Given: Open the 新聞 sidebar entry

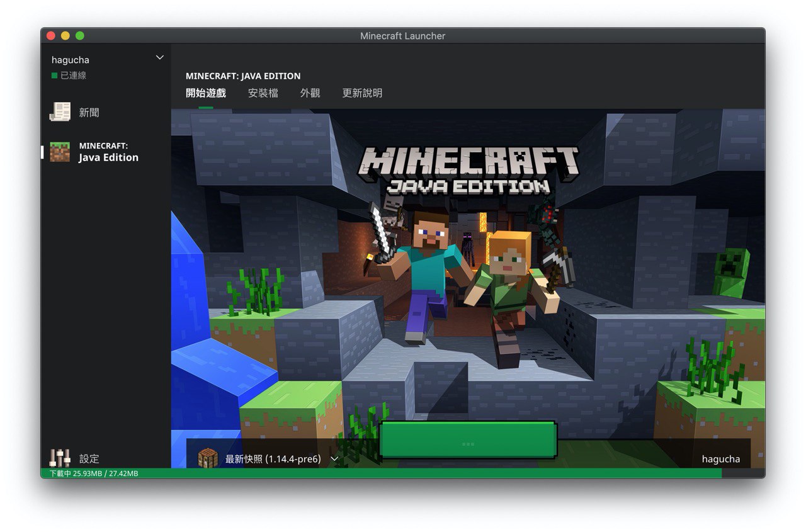Looking at the screenshot, I should (106, 112).
